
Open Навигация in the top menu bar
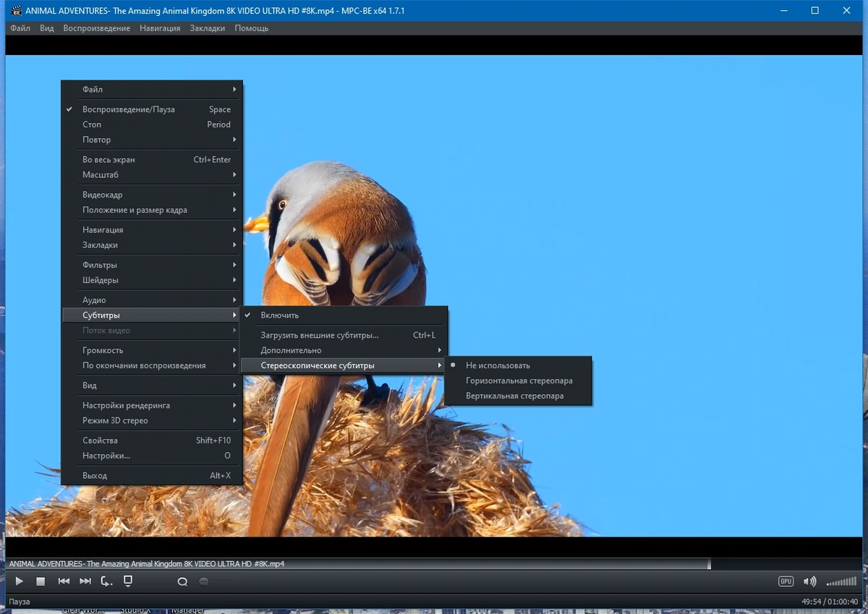coord(160,28)
